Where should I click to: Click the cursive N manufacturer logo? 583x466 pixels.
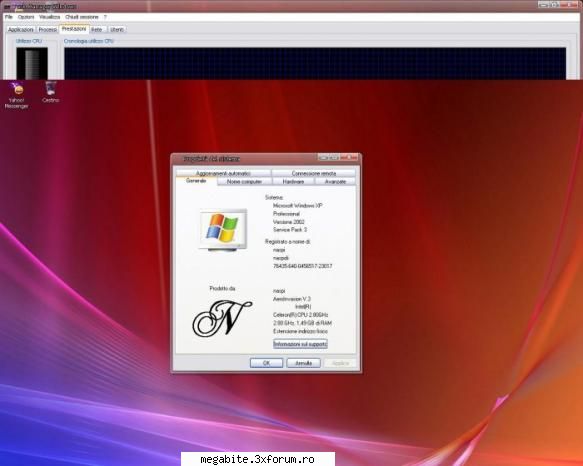pyautogui.click(x=222, y=318)
